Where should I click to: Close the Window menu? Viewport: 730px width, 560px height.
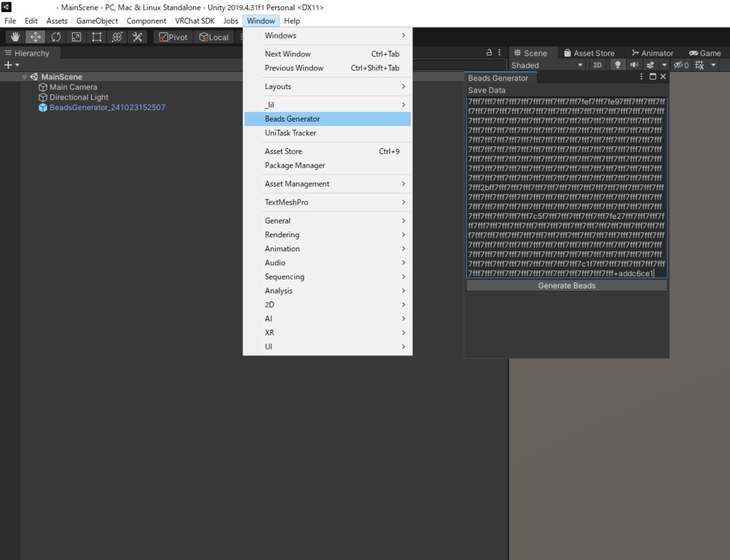(261, 21)
